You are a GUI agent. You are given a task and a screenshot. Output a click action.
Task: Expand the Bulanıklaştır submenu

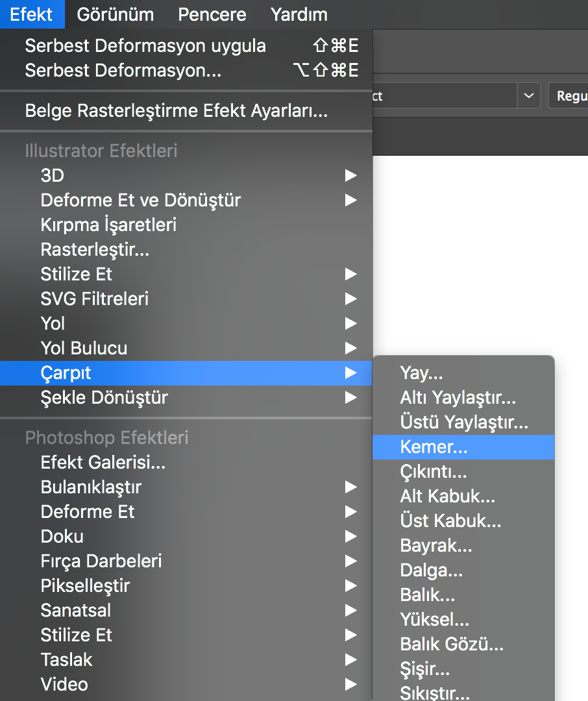pos(186,487)
